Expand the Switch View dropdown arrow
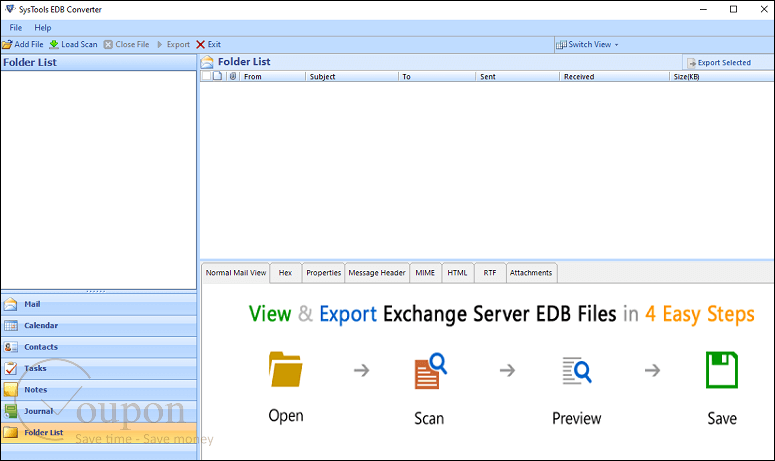Screen dimensions: 775x461 [616, 45]
